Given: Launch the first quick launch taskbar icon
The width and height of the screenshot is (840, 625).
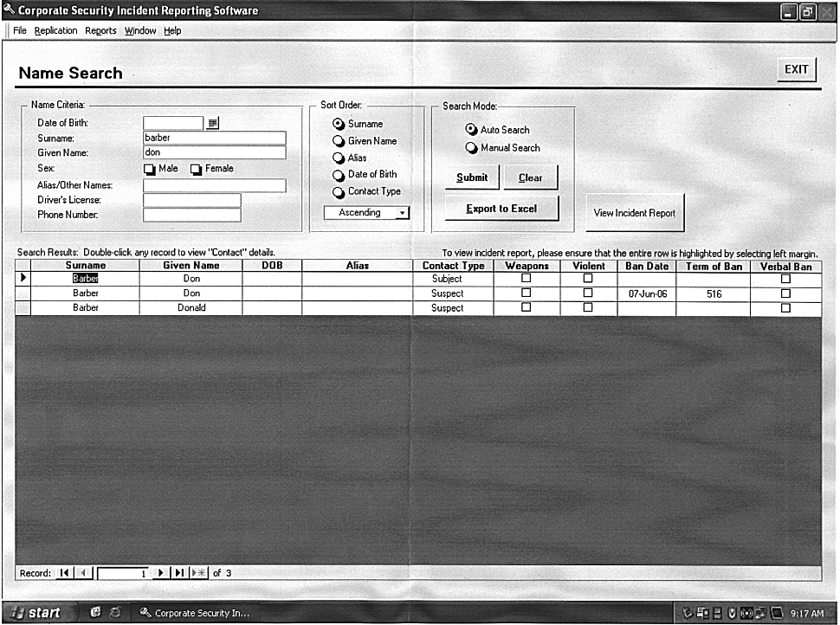Looking at the screenshot, I should coord(96,612).
